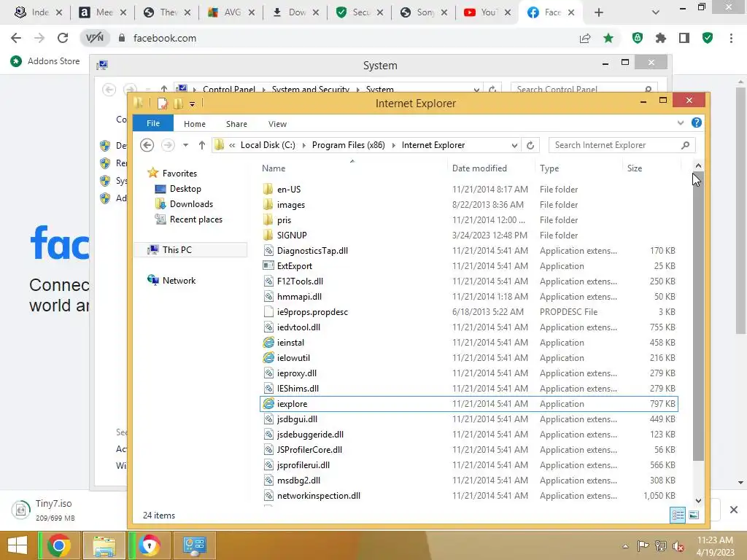747x560 pixels.
Task: Open Chrome extensions puzzle icon
Action: 660,38
